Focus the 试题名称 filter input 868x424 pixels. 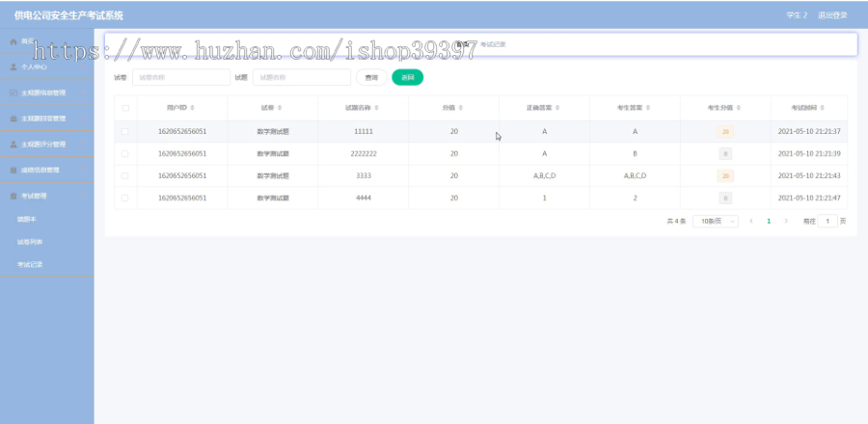point(302,77)
